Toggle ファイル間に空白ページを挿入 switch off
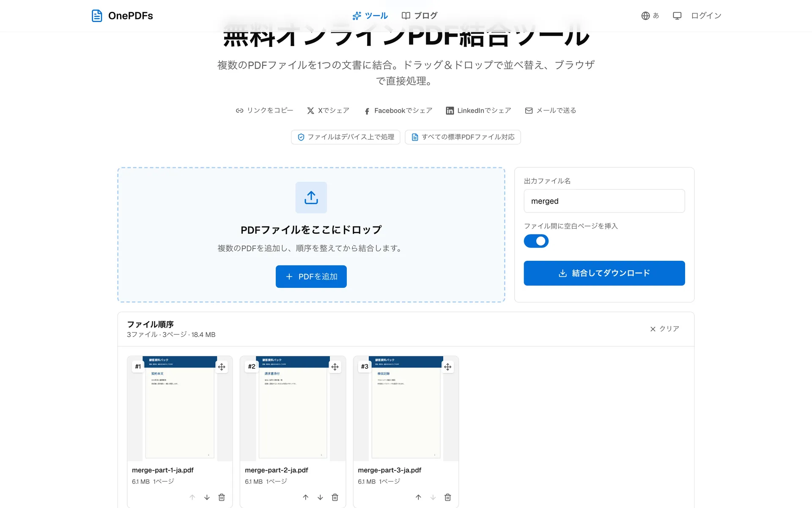Screen dimensions: 812x508 click(x=536, y=241)
